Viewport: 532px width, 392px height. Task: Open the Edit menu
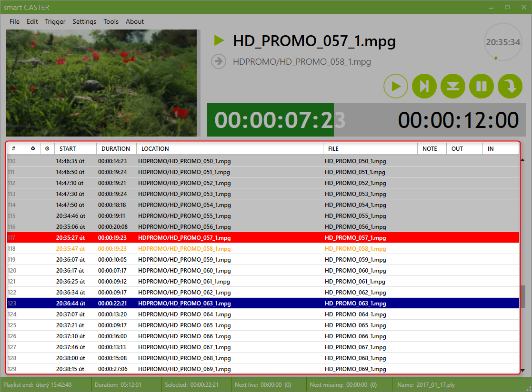pos(32,21)
